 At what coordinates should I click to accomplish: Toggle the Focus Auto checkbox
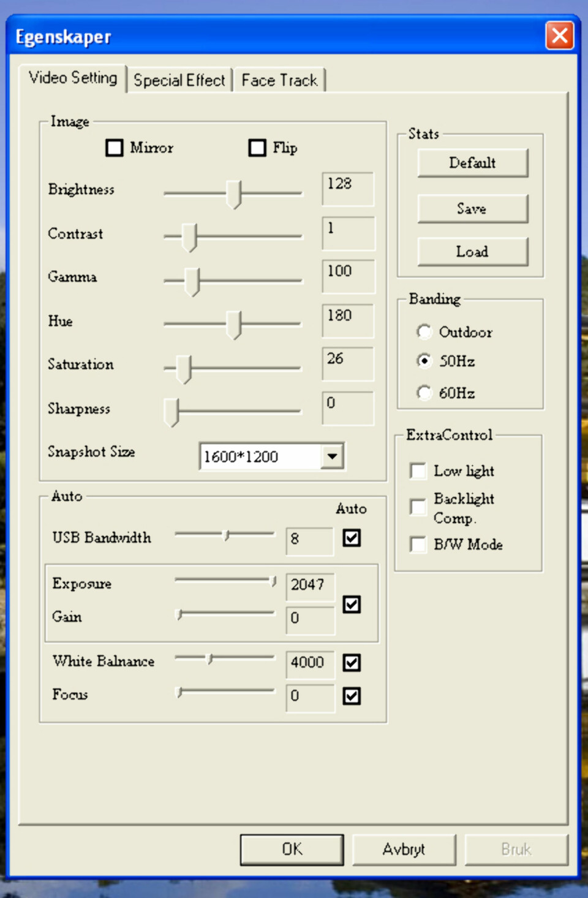[352, 696]
